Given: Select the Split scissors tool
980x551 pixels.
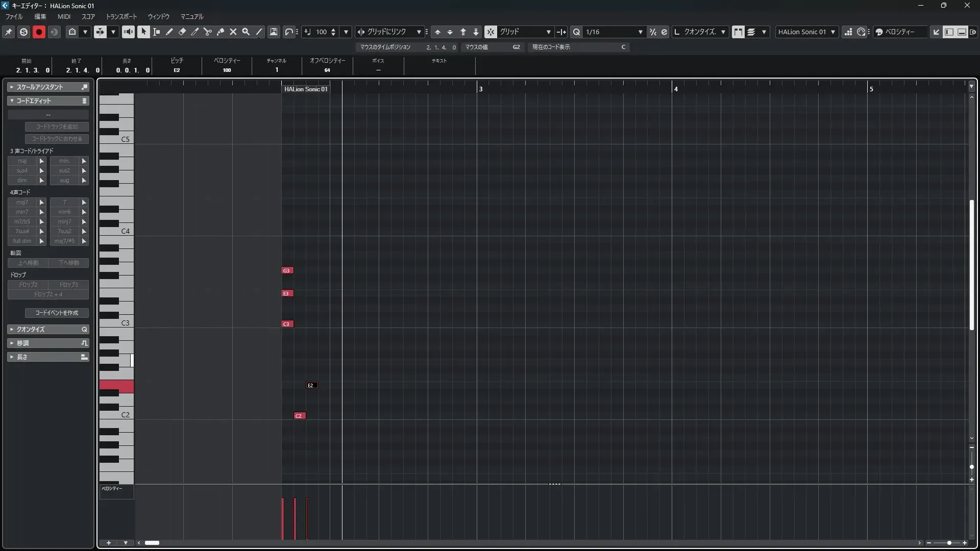Looking at the screenshot, I should 208,32.
